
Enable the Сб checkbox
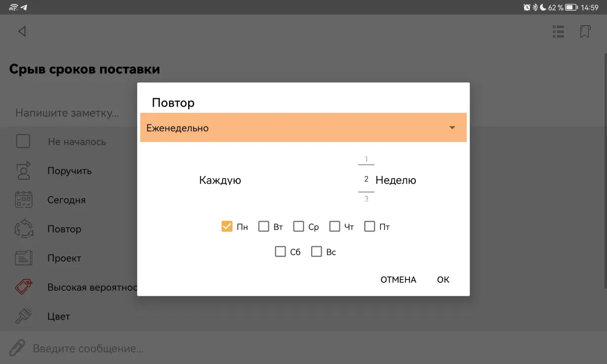pos(280,251)
